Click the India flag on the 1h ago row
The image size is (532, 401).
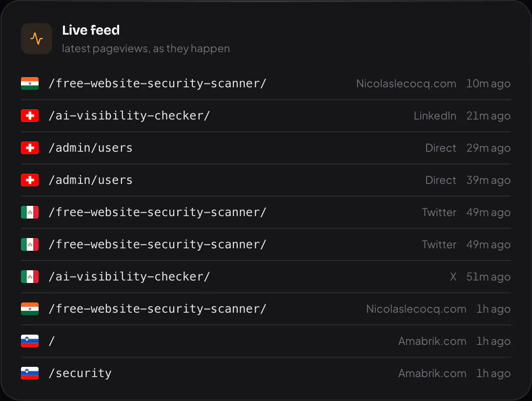click(30, 309)
